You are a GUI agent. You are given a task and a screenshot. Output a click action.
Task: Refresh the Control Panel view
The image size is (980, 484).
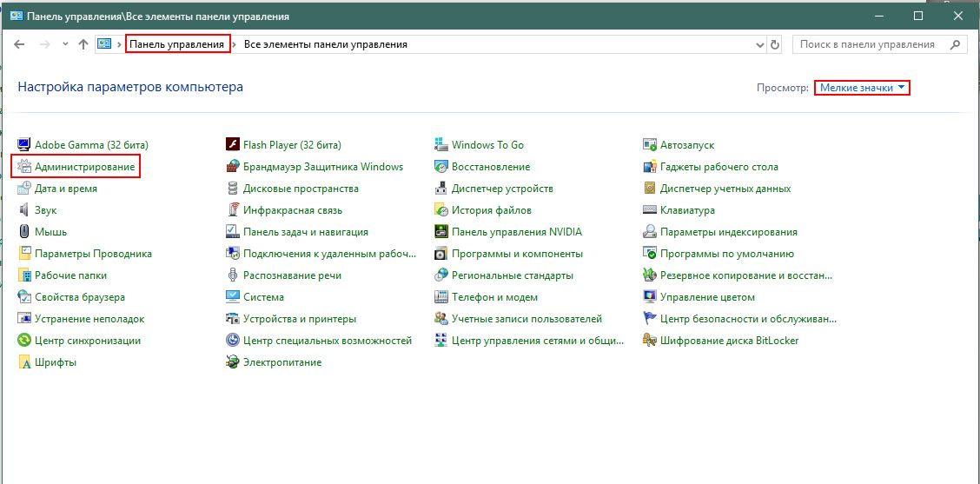click(x=775, y=45)
